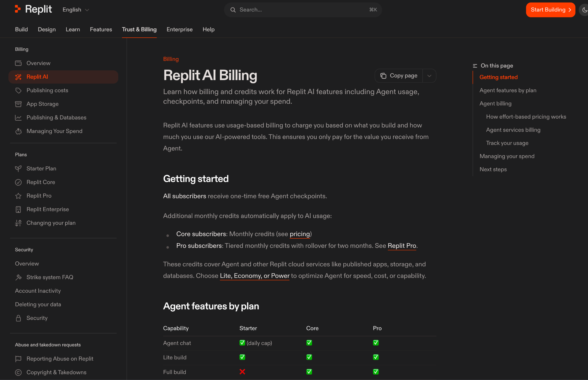
Task: Open the English language dropdown
Action: tap(76, 10)
